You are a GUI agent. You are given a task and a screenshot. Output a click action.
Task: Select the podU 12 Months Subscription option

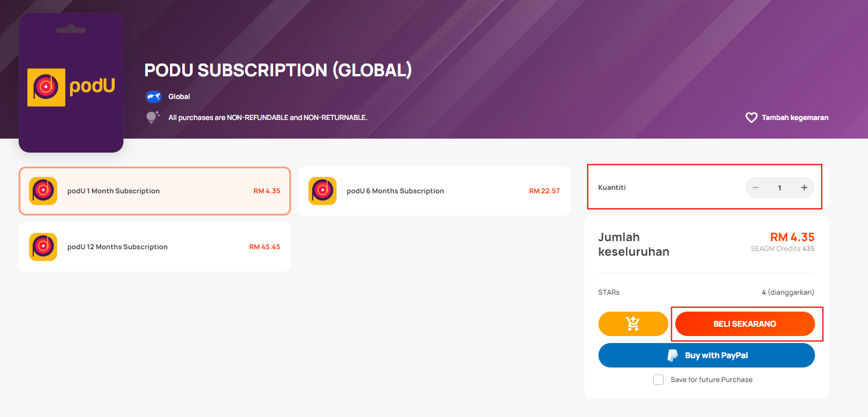click(155, 247)
